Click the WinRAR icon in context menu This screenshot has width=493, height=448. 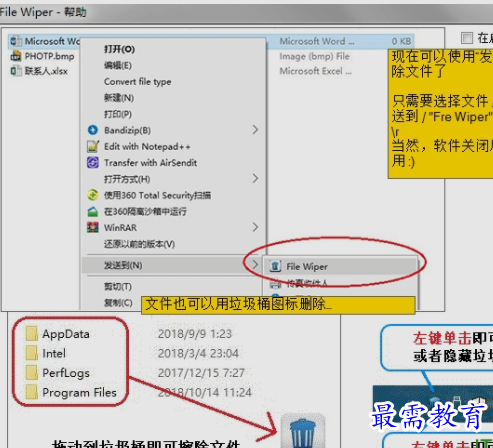point(93,227)
